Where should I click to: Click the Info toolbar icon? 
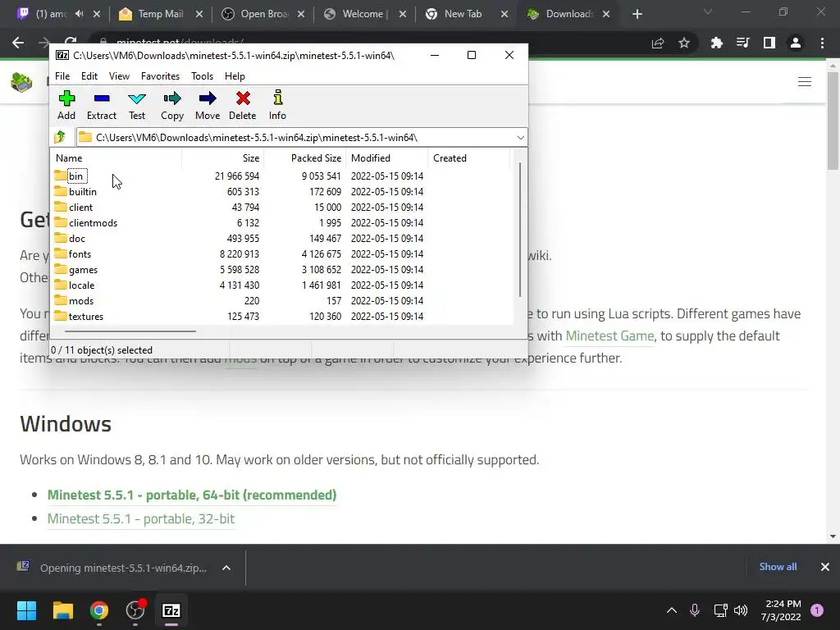tap(277, 98)
